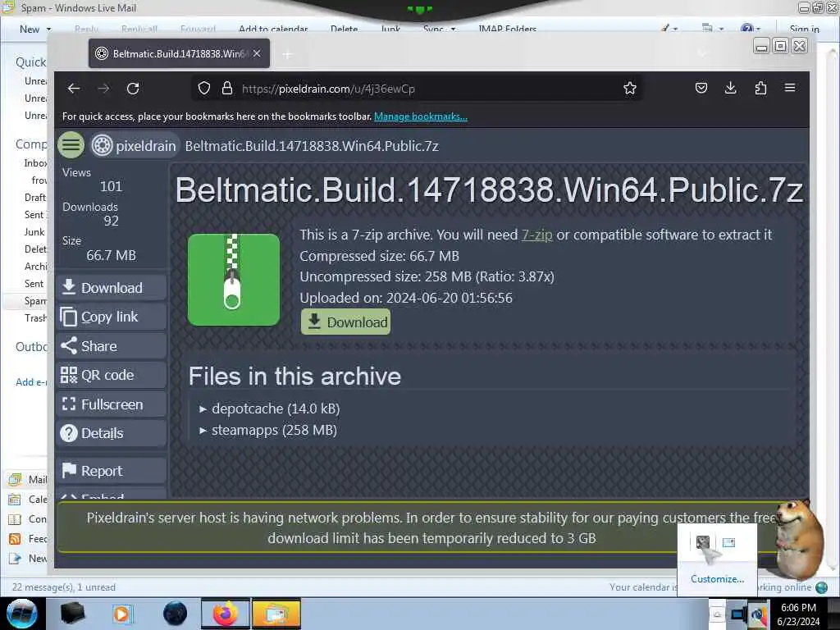Click the taskbar clock 6:06 PM
This screenshot has height=630, width=840.
[798, 614]
